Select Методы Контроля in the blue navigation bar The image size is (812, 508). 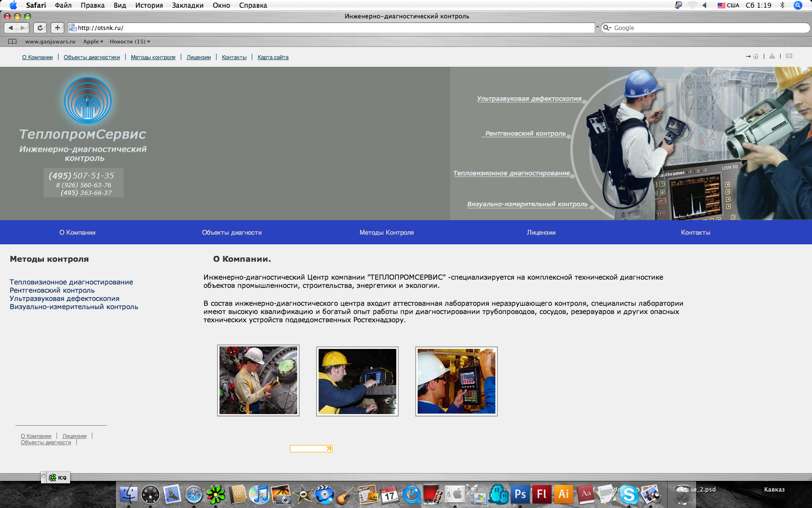[x=387, y=233]
